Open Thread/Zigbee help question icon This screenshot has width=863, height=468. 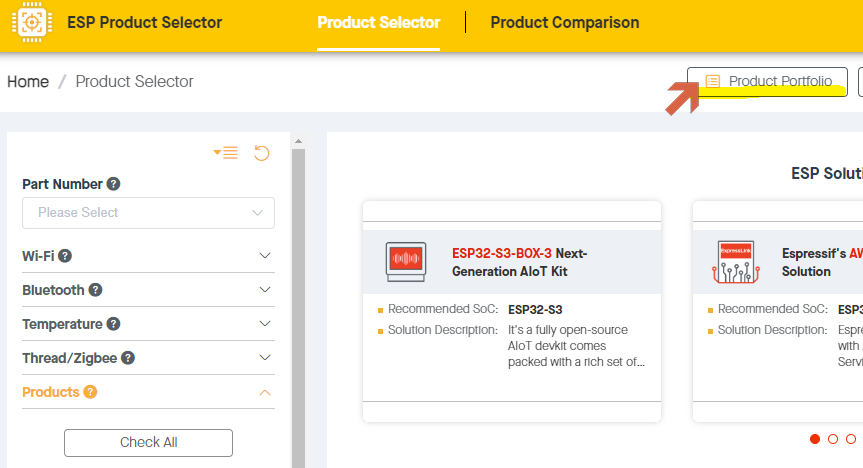128,358
